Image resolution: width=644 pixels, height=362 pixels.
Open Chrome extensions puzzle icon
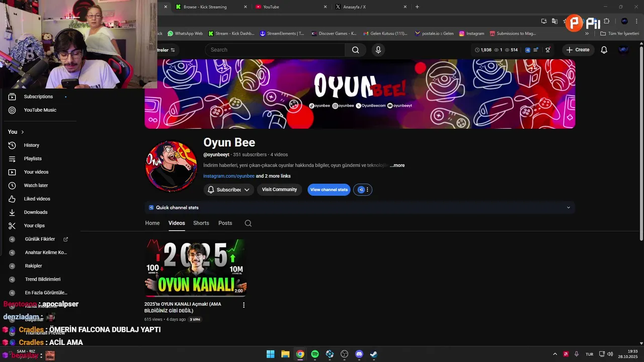[606, 21]
